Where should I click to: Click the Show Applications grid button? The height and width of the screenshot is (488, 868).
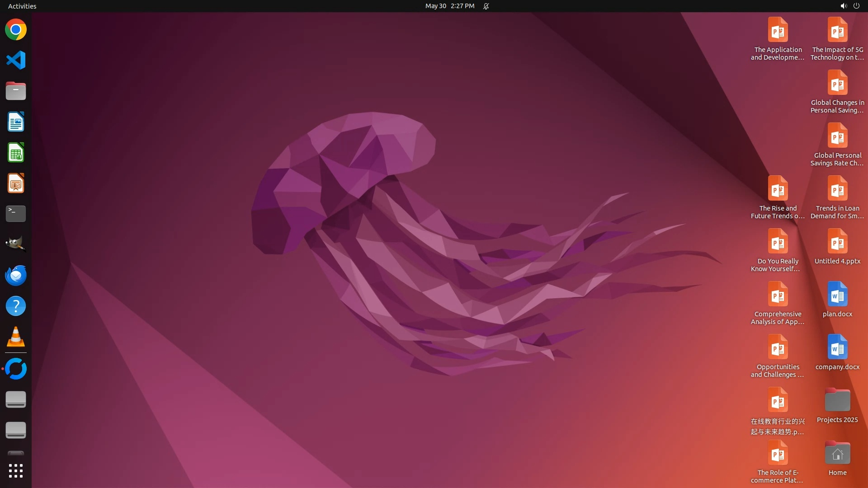(x=16, y=471)
